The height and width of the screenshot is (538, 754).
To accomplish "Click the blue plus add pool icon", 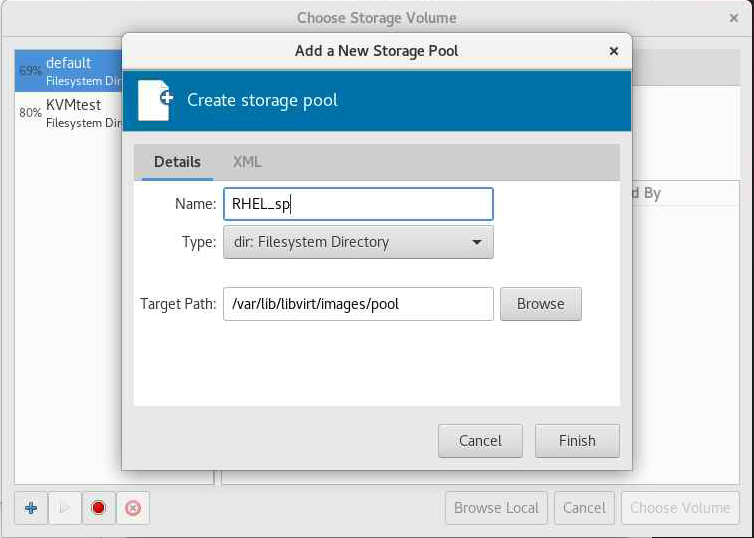I will 31,508.
